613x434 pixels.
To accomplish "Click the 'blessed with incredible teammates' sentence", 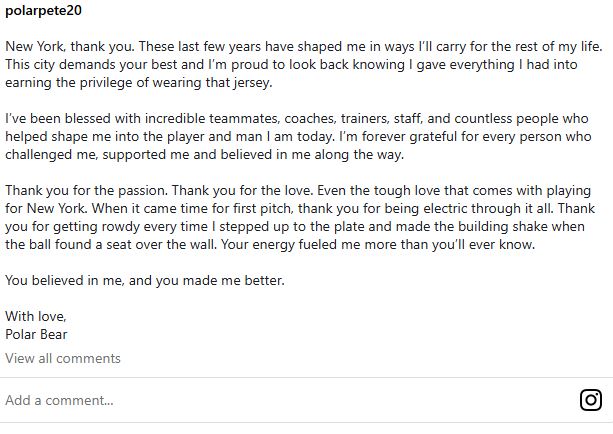I will click(x=150, y=119).
